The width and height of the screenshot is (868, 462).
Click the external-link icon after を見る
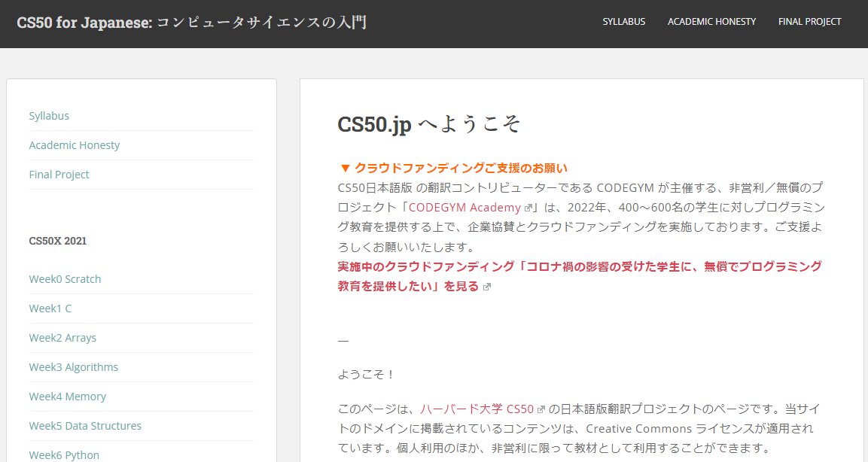pyautogui.click(x=486, y=287)
